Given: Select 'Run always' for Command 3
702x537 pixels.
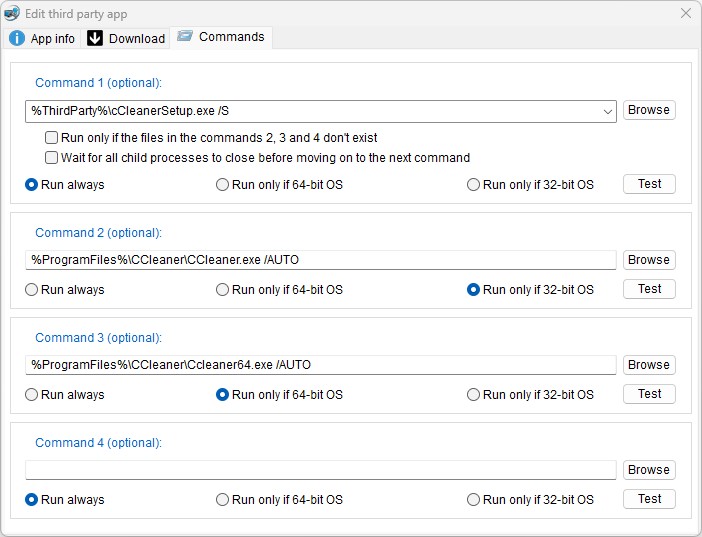Looking at the screenshot, I should 31,395.
